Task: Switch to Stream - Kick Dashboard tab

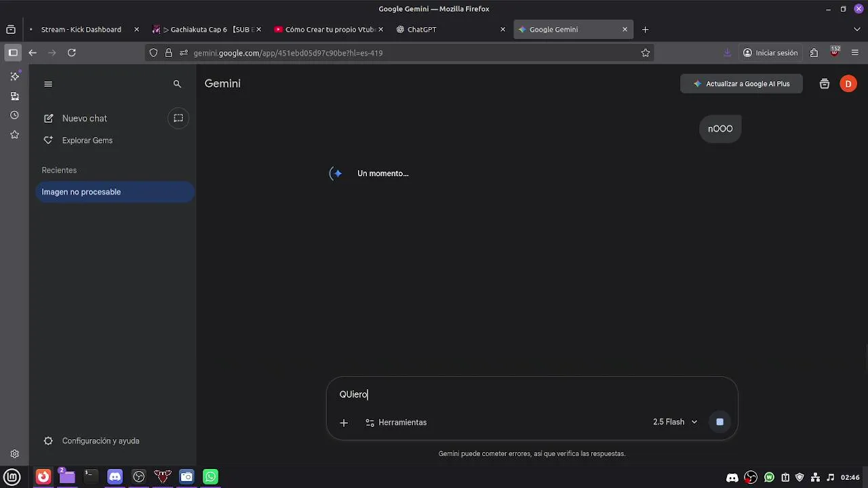Action: (81, 29)
